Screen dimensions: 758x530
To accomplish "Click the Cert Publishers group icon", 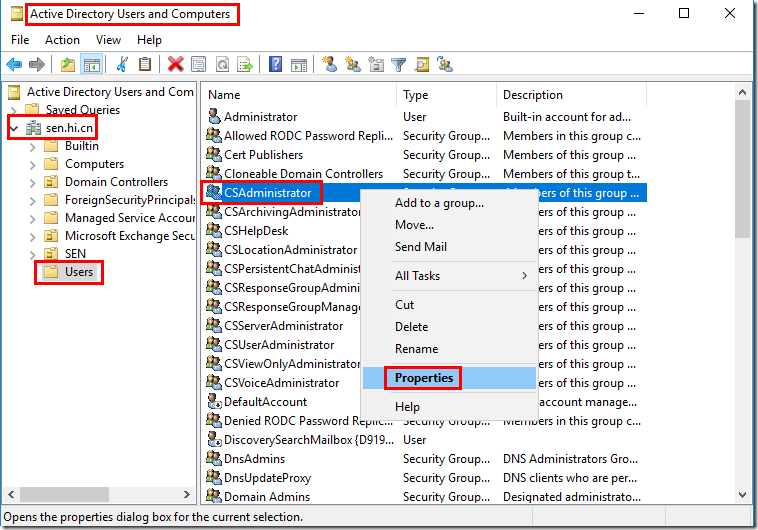I will point(214,154).
